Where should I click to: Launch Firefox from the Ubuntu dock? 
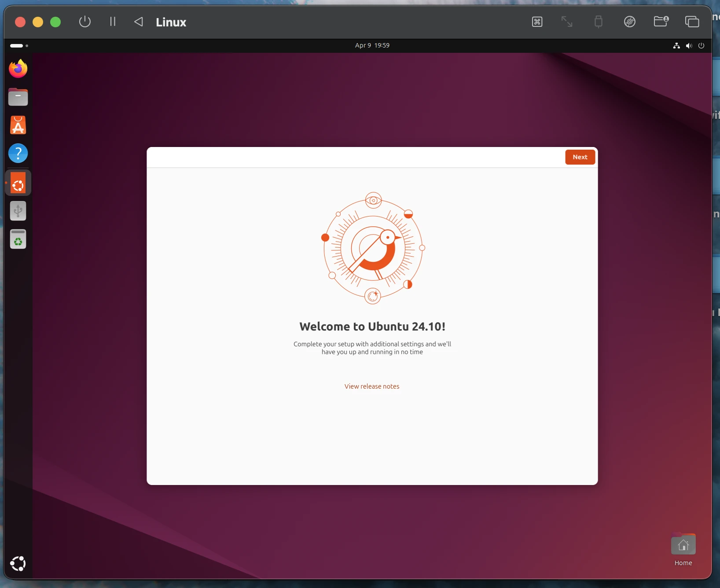click(x=18, y=69)
